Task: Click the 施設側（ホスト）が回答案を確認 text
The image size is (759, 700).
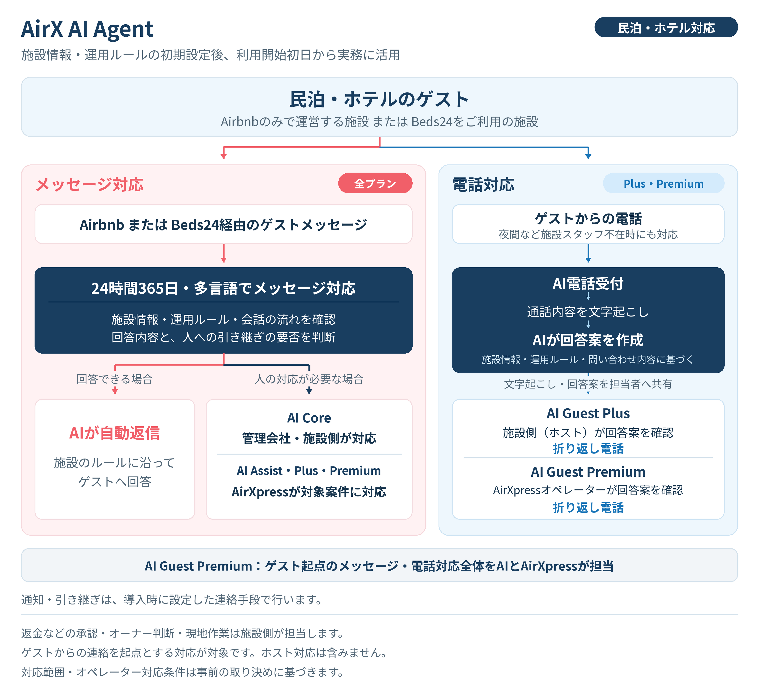Action: pos(588,432)
